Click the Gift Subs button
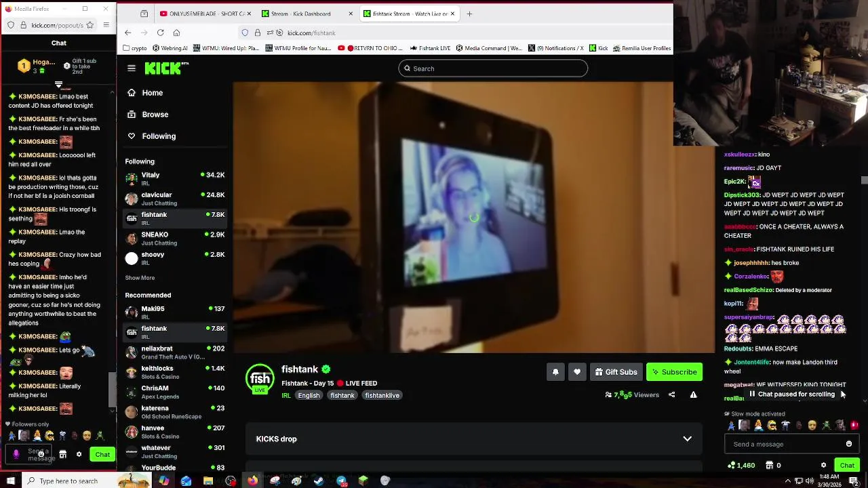Screen dimensions: 868x488 [616, 371]
